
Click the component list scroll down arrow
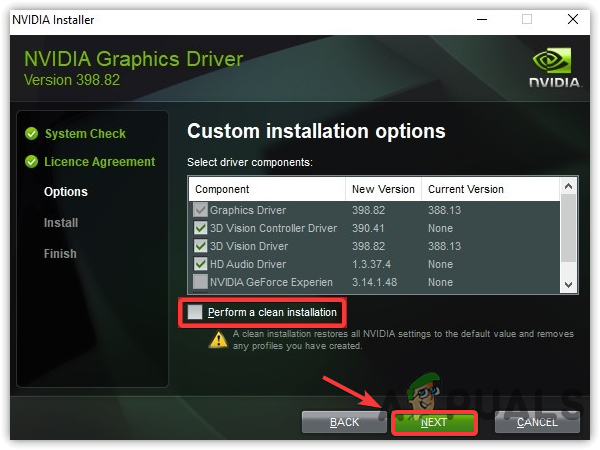pyautogui.click(x=569, y=285)
